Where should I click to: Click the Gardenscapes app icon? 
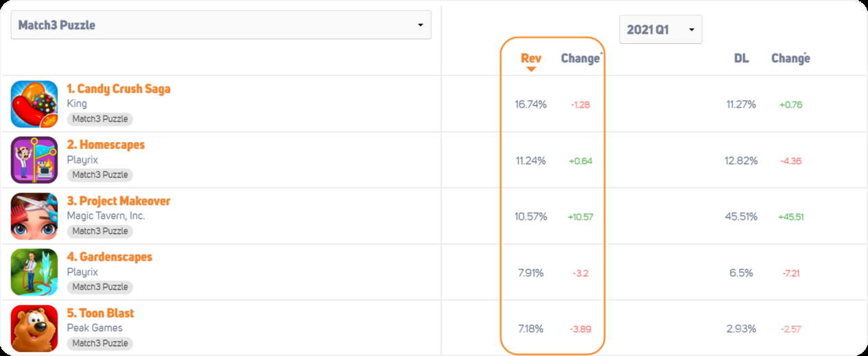coord(34,272)
